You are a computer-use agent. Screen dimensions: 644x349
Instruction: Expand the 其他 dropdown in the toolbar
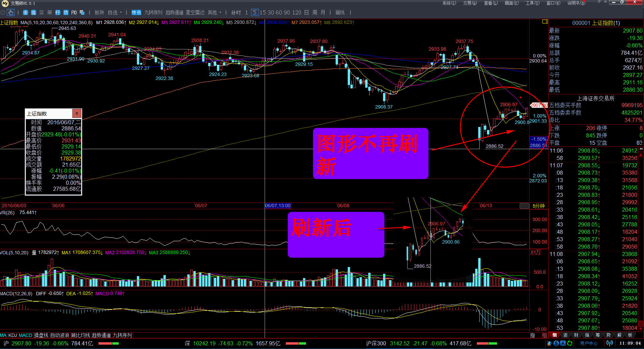[221, 12]
